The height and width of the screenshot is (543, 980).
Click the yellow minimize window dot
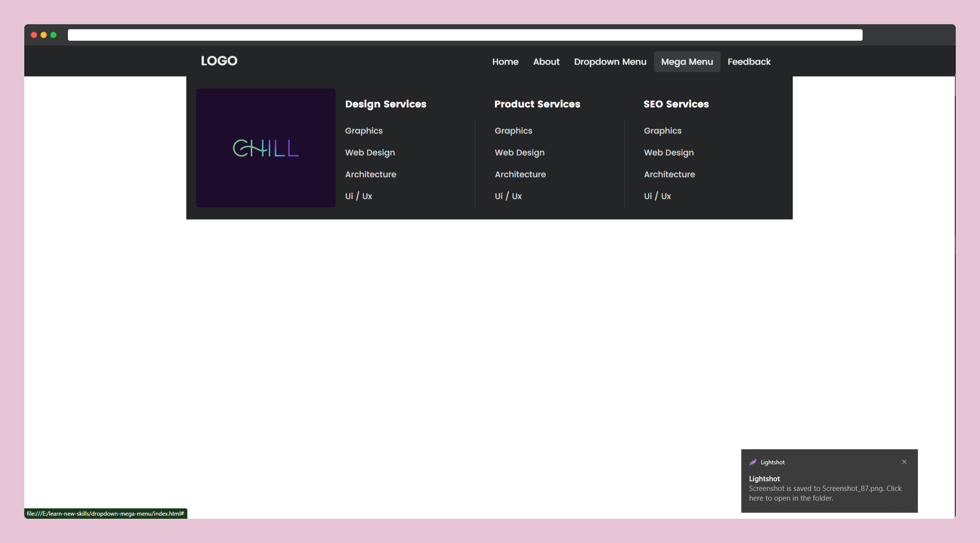tap(44, 35)
